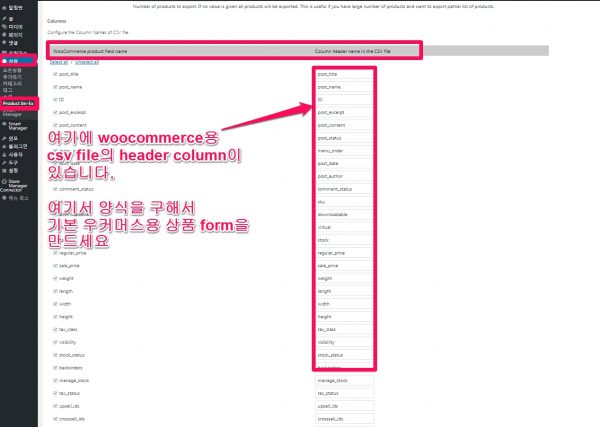Toggle the sale_price checkbox
This screenshot has height=427, width=600.
tap(55, 266)
